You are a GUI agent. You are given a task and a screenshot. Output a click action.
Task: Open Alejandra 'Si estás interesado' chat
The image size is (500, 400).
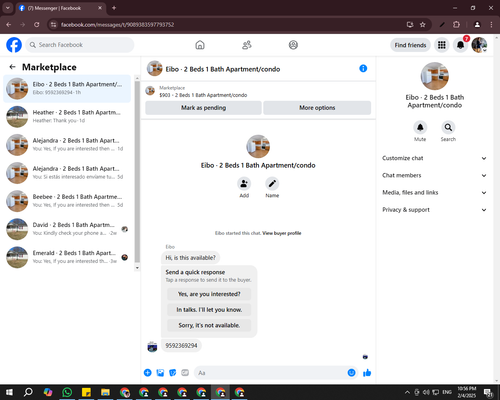[67, 173]
